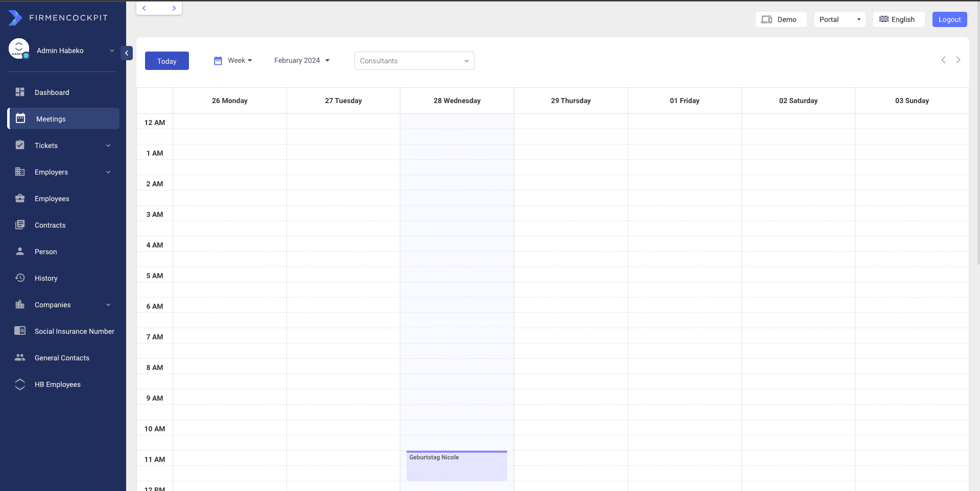The image size is (980, 491).
Task: Click the Admin Habeko avatar
Action: click(x=19, y=49)
